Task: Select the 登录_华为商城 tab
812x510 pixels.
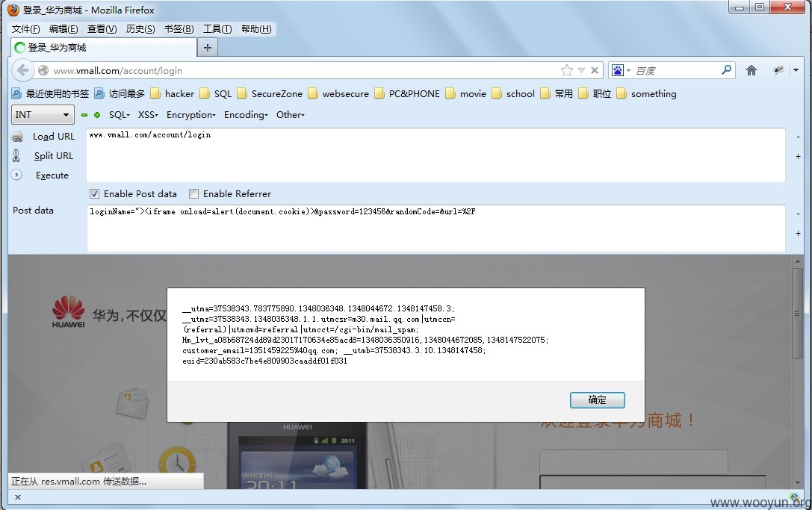Action: pos(104,48)
